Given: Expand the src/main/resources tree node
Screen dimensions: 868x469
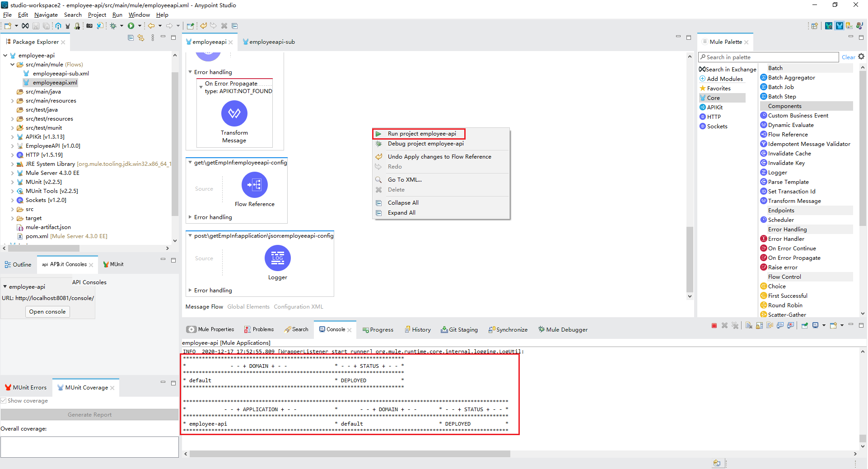Looking at the screenshot, I should pos(12,101).
